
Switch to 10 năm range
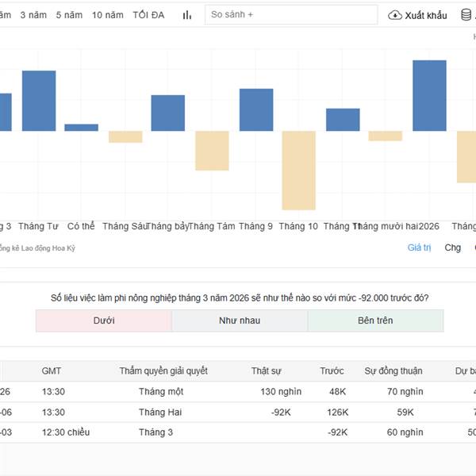[107, 15]
